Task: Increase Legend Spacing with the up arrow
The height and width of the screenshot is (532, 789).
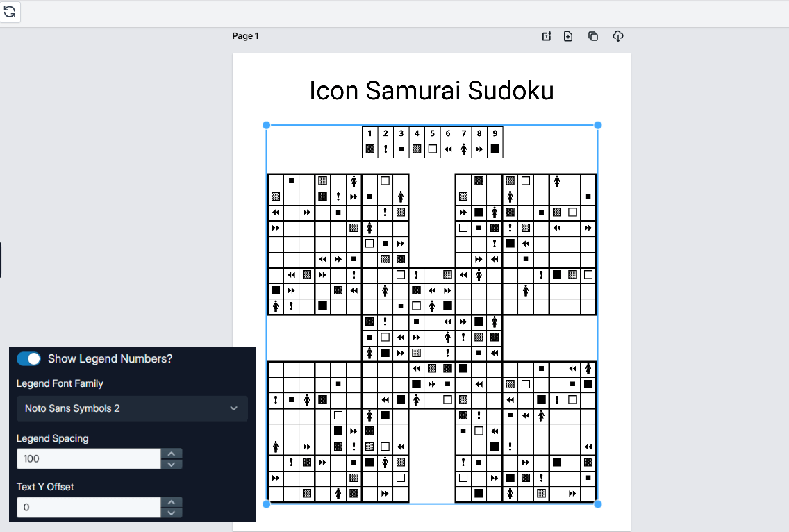Action: 172,454
